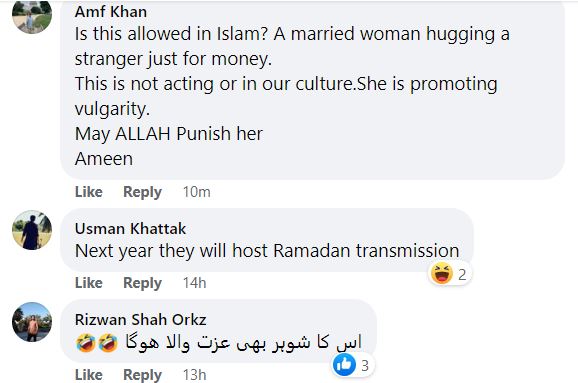Like Amf Khan's comment

(89, 192)
